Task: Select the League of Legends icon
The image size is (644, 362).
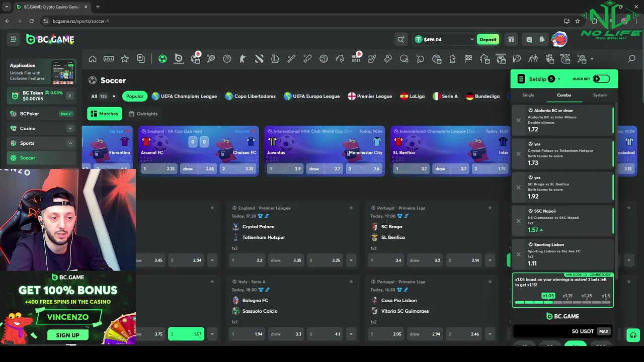Action: click(x=275, y=59)
